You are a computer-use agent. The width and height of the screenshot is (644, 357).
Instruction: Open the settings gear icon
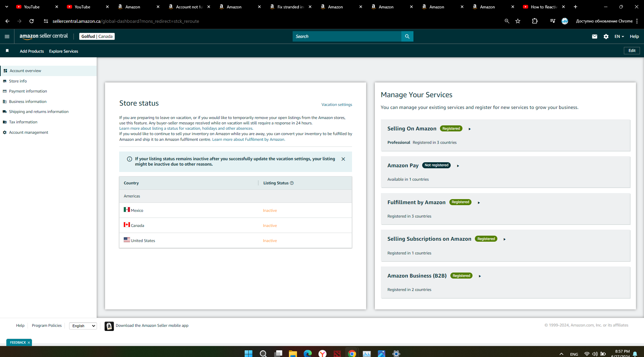(x=606, y=37)
